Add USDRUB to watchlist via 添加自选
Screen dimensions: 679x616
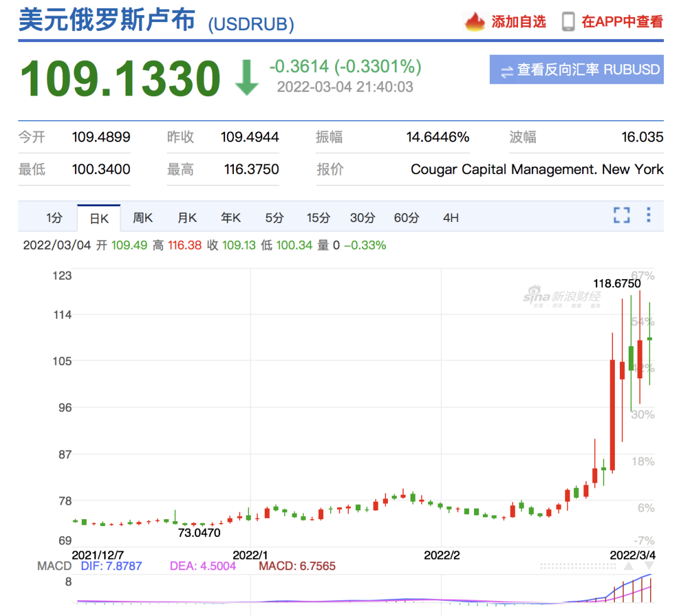518,21
